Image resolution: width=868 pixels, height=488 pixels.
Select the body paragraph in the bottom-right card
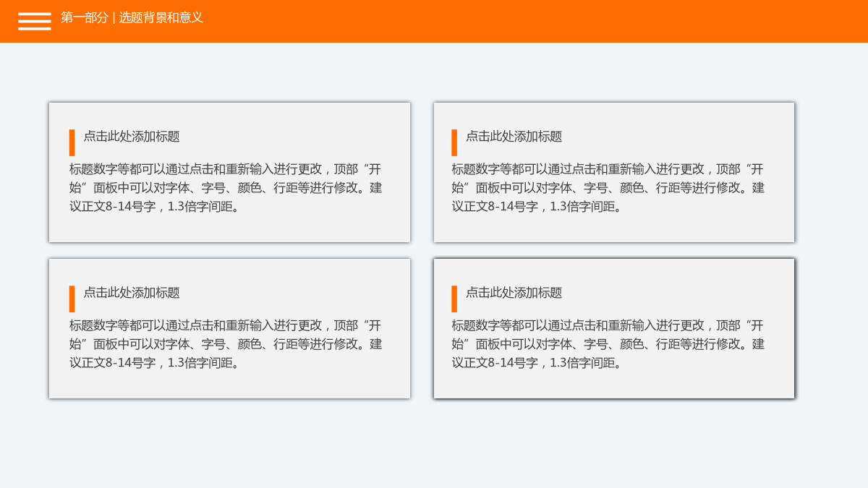(608, 344)
